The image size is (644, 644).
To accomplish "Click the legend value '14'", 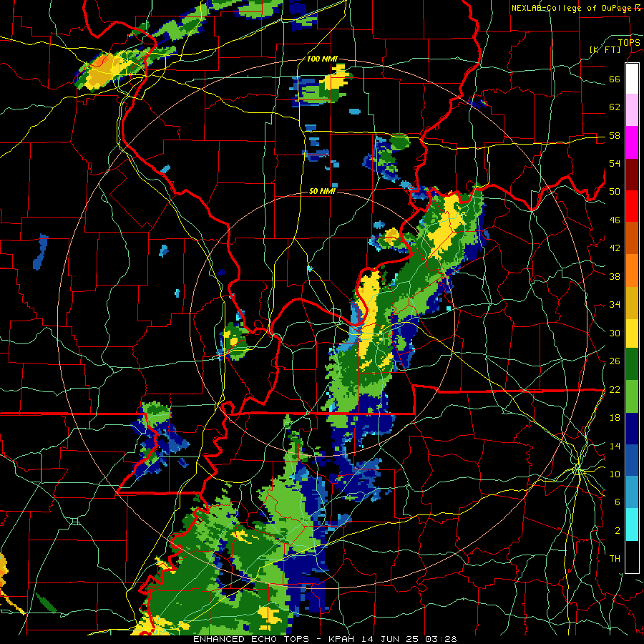I will [x=615, y=446].
